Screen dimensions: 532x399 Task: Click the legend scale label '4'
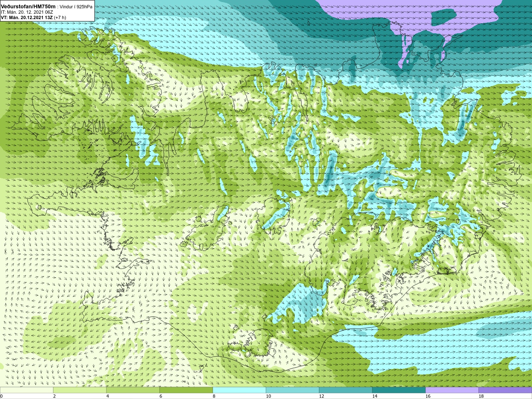click(108, 396)
